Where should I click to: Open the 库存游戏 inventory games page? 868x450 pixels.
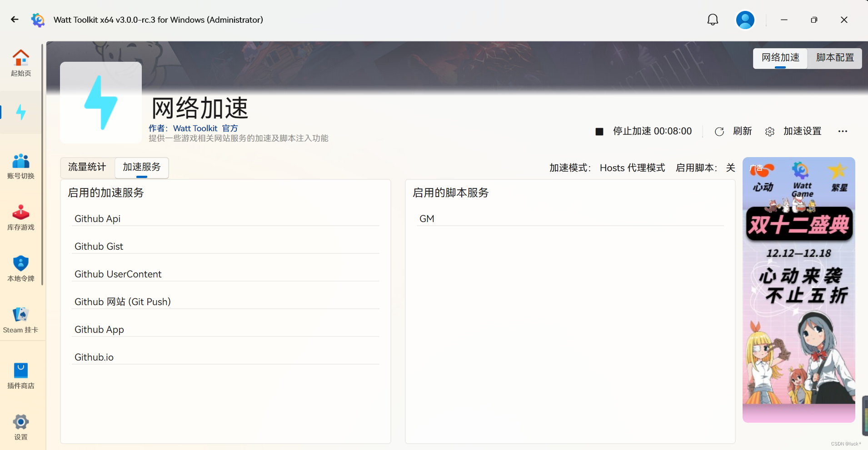point(20,218)
